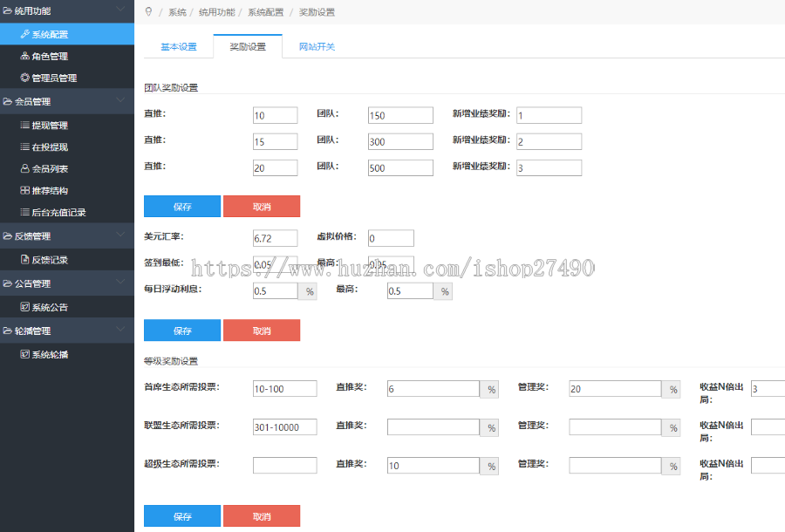Viewport: 785px width, 532px height.
Task: Click 保存 under team reward settings
Action: click(181, 206)
